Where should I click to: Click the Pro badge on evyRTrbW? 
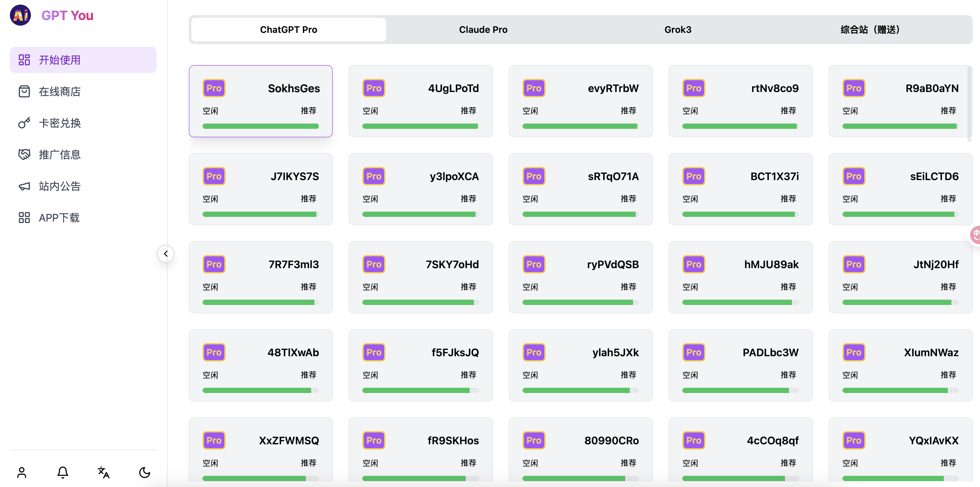click(x=534, y=88)
